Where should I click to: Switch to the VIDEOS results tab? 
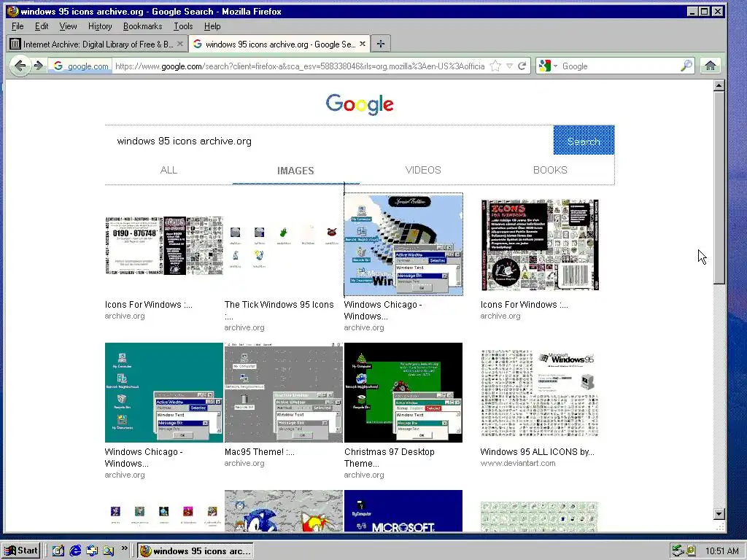(423, 170)
